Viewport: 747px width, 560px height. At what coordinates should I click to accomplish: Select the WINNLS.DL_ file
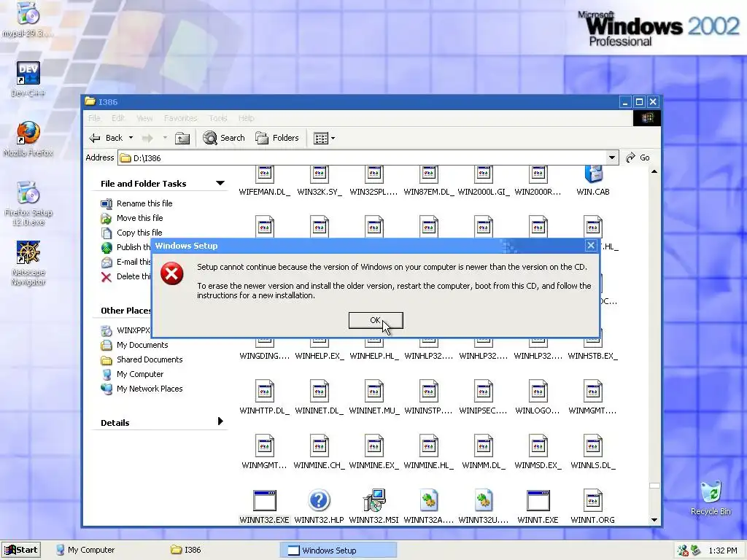pos(592,452)
